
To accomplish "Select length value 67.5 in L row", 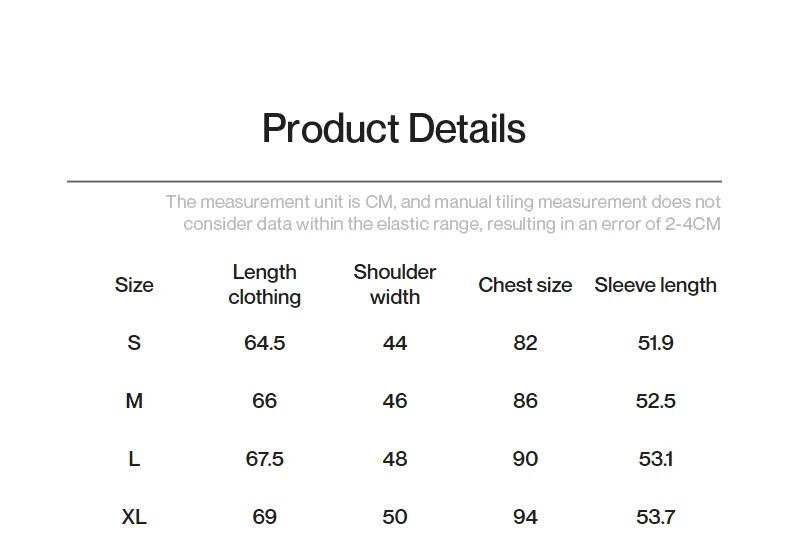I will pos(264,459).
